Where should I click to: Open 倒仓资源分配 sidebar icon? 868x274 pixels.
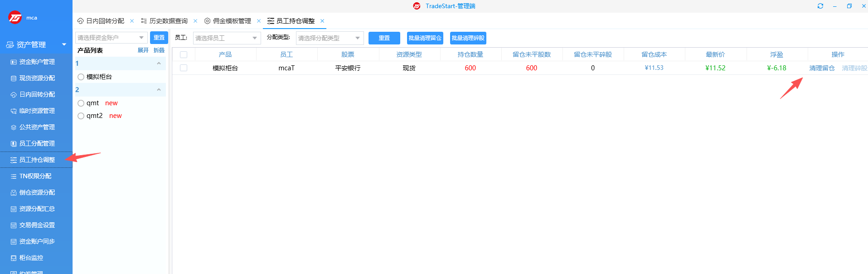tap(14, 193)
